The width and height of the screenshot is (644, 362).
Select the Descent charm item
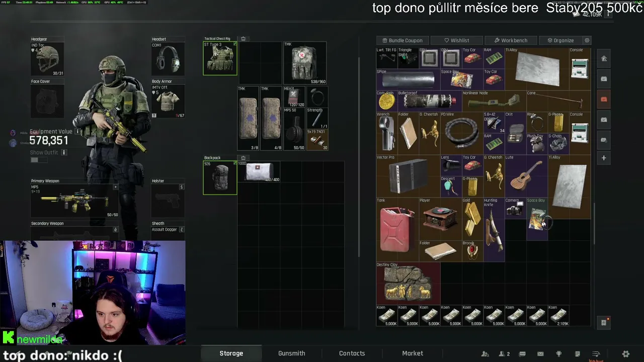[451, 187]
